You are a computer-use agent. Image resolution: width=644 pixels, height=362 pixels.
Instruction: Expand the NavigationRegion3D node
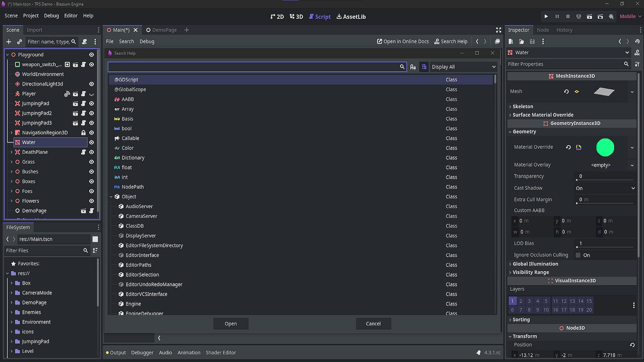pos(11,133)
